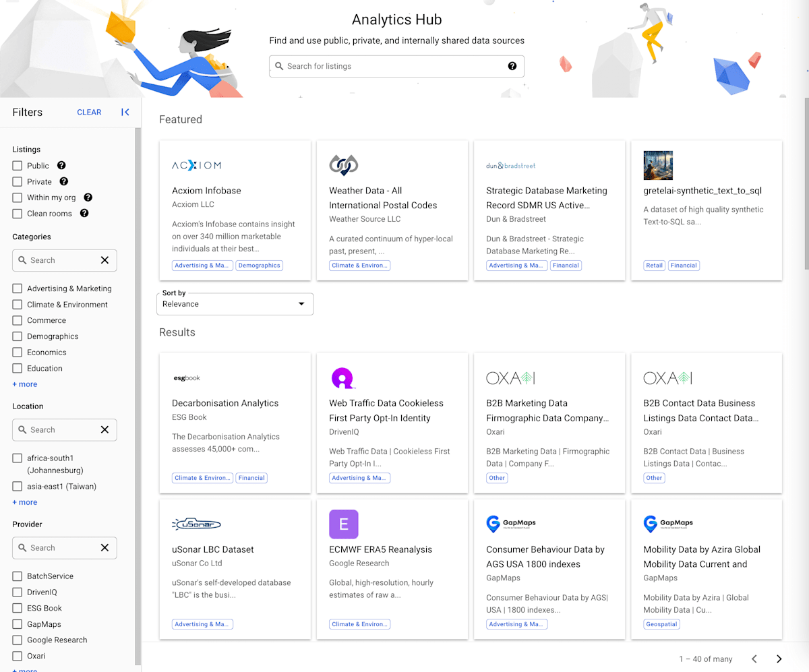Tick the Economics category checkbox
Screen dimensions: 809x672
pyautogui.click(x=18, y=353)
